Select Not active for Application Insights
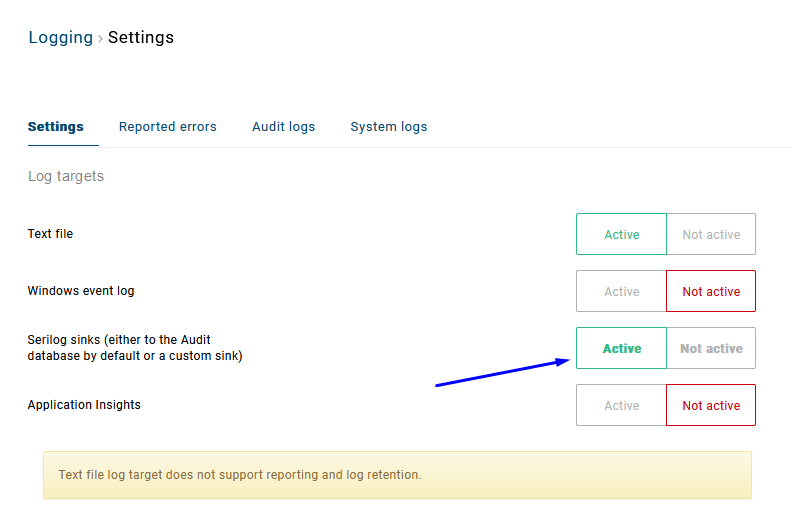Image resolution: width=792 pixels, height=519 pixels. (711, 405)
